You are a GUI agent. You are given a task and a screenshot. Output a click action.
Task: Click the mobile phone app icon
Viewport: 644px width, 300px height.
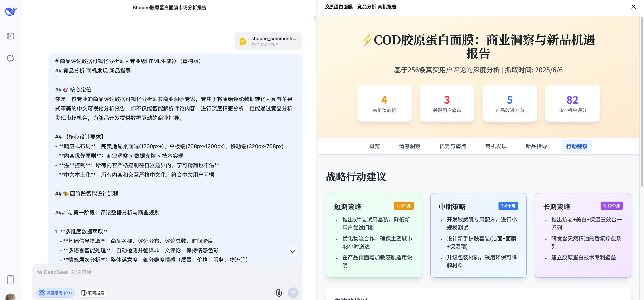point(10,279)
